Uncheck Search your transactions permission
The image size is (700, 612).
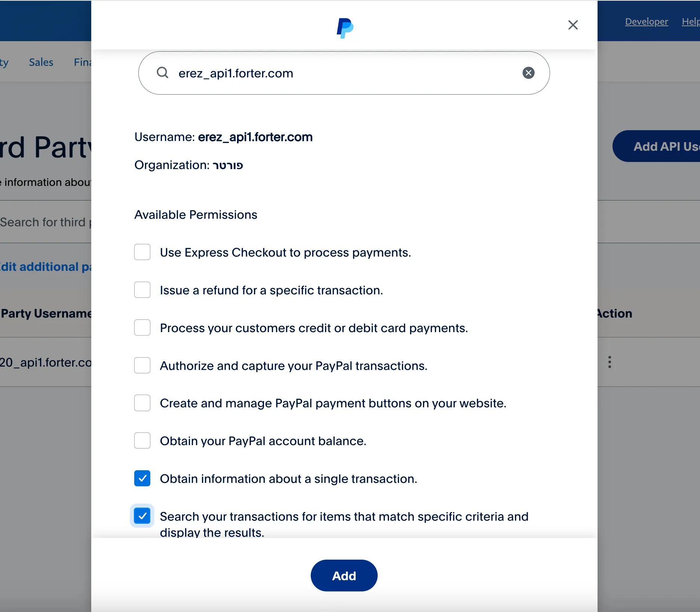point(142,516)
